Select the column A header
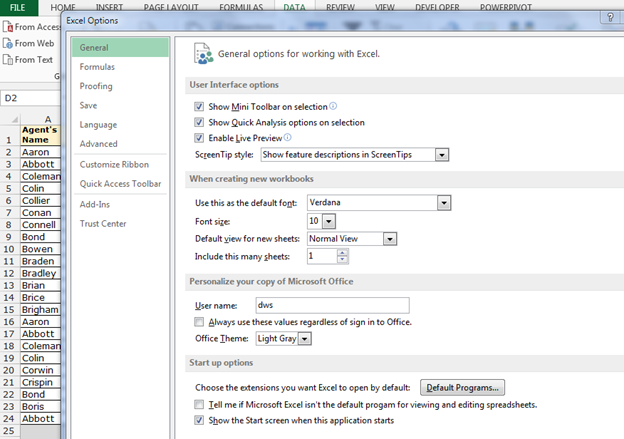This screenshot has height=439, width=624. (41, 119)
